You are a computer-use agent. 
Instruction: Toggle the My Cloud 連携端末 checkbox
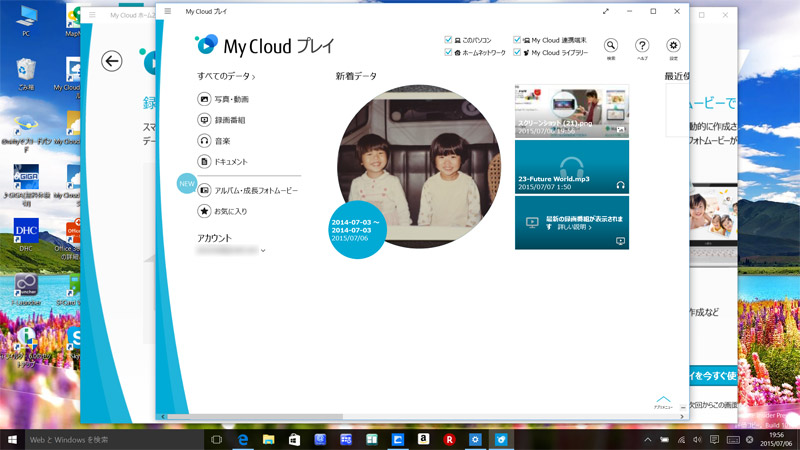click(x=517, y=40)
